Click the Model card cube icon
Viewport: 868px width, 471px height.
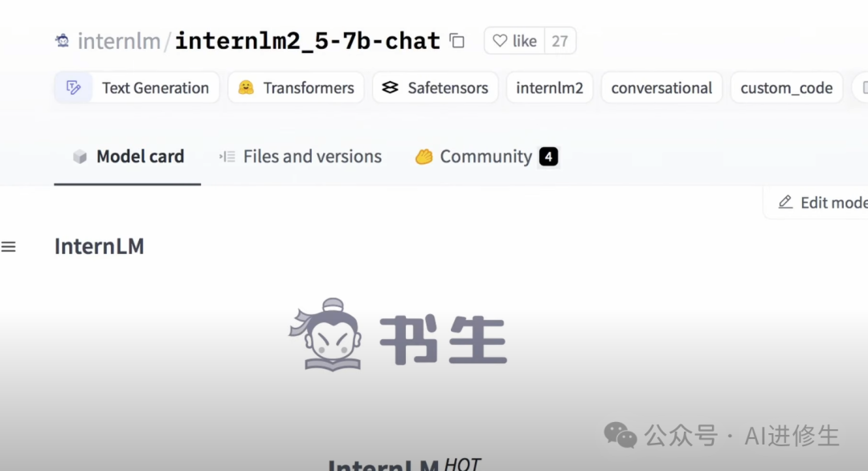[x=80, y=157]
